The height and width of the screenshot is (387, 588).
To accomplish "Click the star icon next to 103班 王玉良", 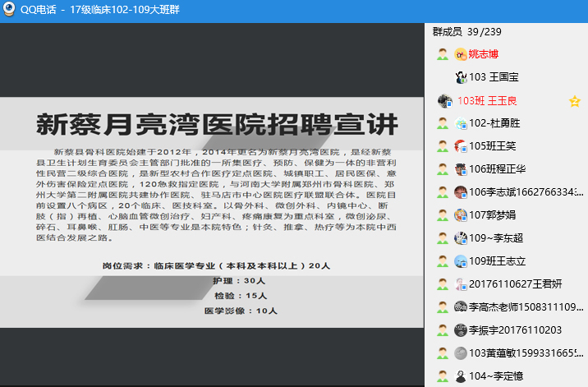I will click(x=575, y=101).
